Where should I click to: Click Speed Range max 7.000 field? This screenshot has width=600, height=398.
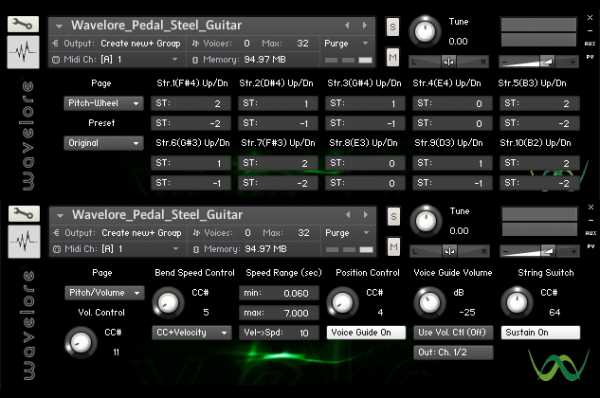279,313
